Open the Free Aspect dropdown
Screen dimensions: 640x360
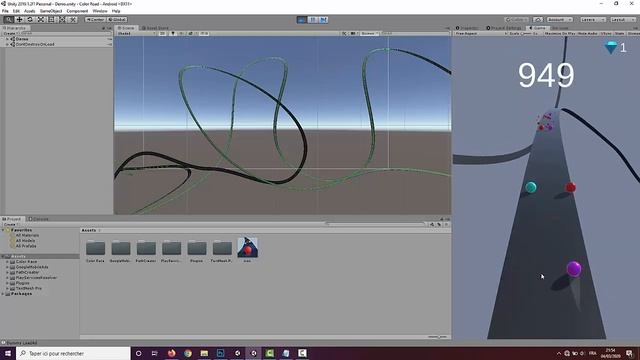480,33
